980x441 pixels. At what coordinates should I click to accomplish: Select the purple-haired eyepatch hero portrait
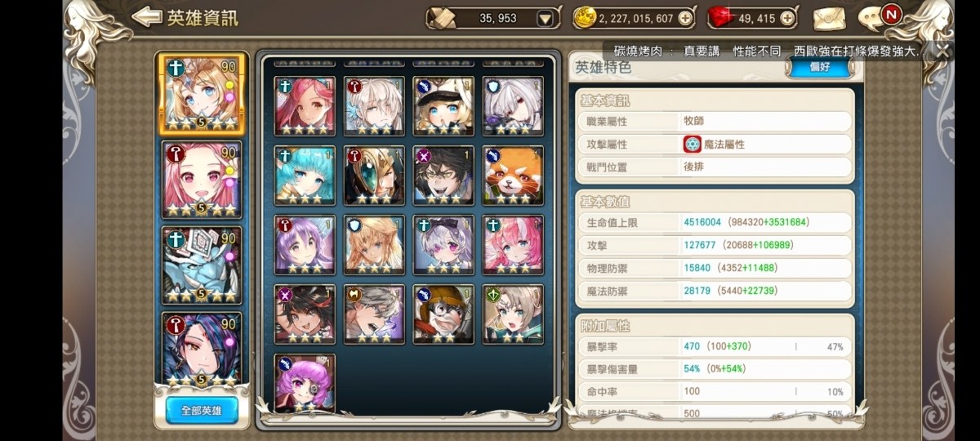point(305,382)
